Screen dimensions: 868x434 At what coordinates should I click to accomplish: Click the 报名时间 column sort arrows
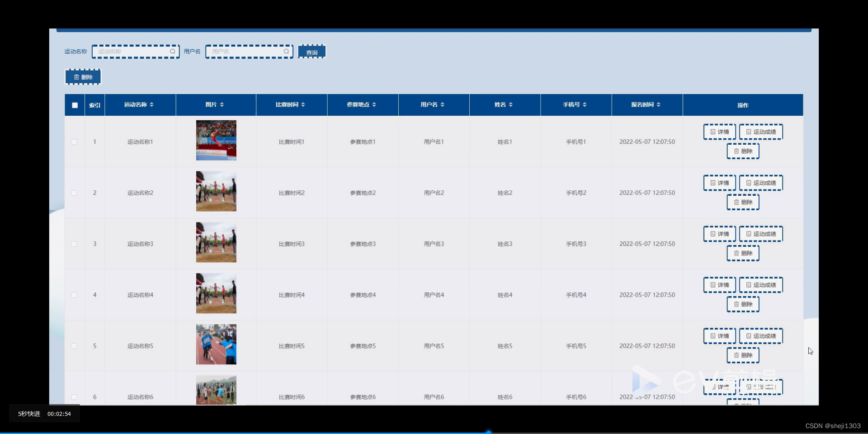[x=658, y=104]
